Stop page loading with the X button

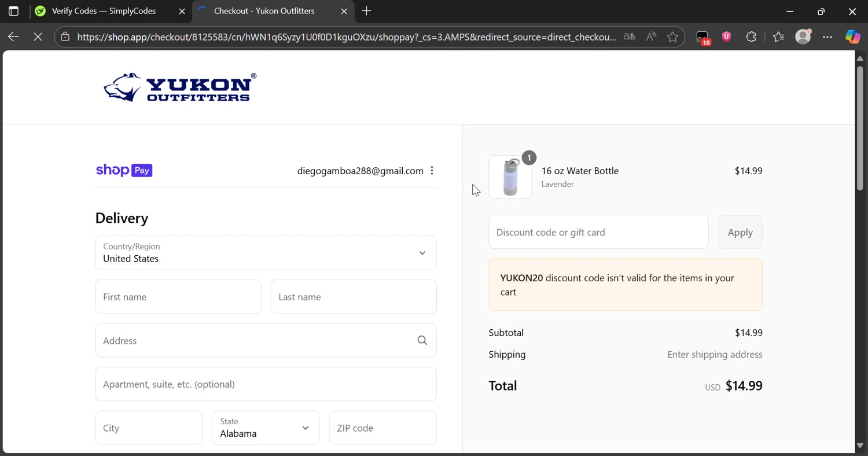38,37
